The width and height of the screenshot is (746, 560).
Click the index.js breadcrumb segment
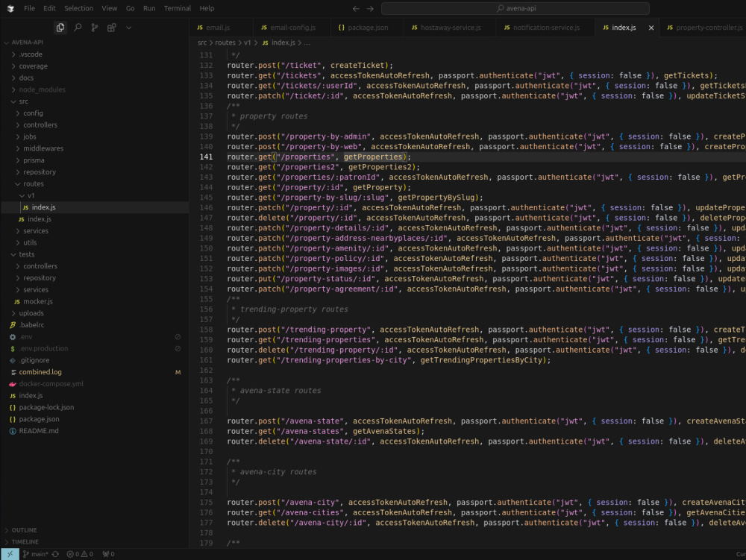click(279, 43)
